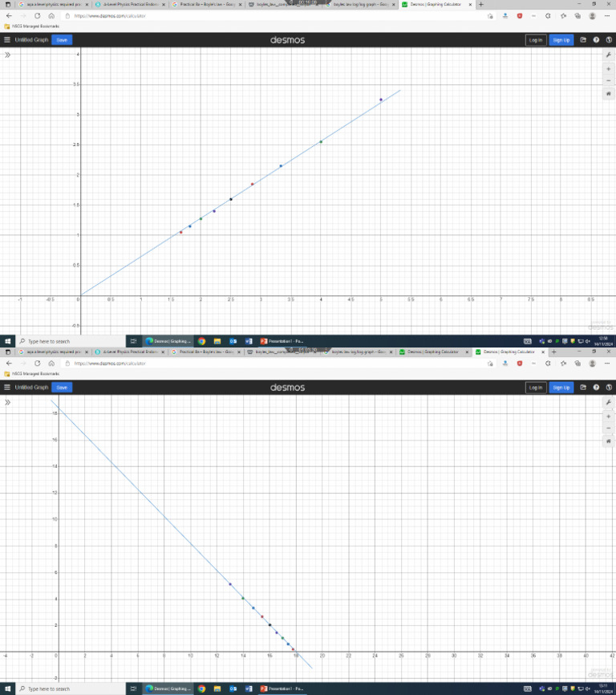Switch to the first 'Desmos | Graphing Calculator' tab in lower browser
The image size is (616, 695).
(x=434, y=352)
